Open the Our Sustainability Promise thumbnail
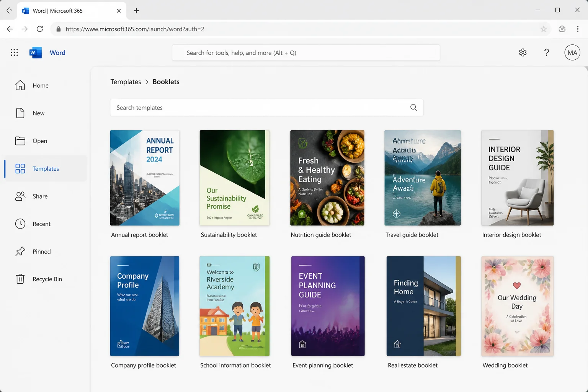Screen dimensions: 588x392 235,178
